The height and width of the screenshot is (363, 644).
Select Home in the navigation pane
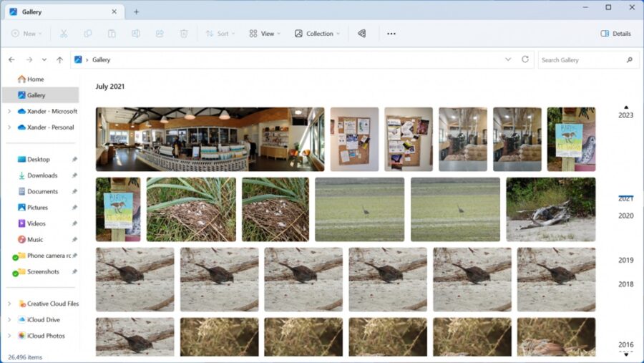click(35, 79)
